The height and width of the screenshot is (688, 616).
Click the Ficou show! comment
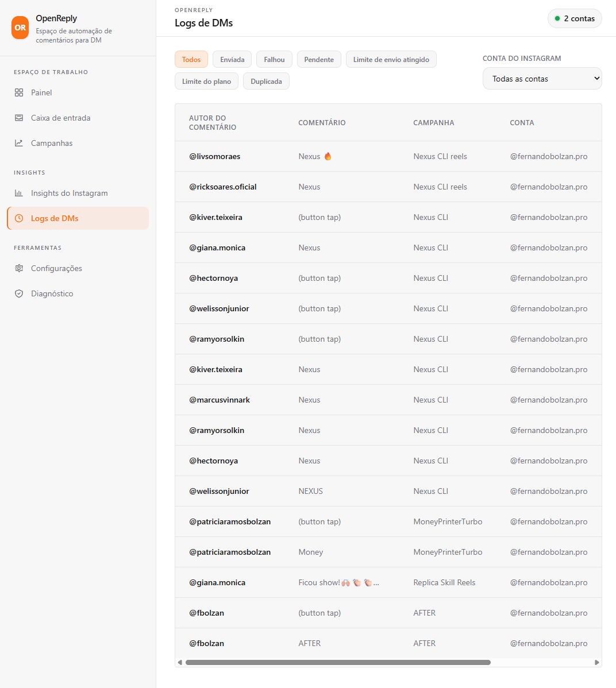coord(338,582)
